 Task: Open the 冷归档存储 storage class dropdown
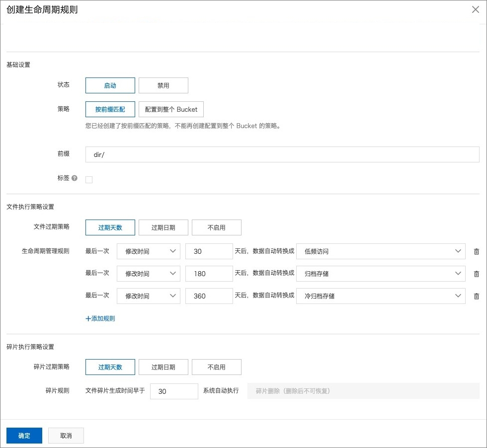coord(381,296)
